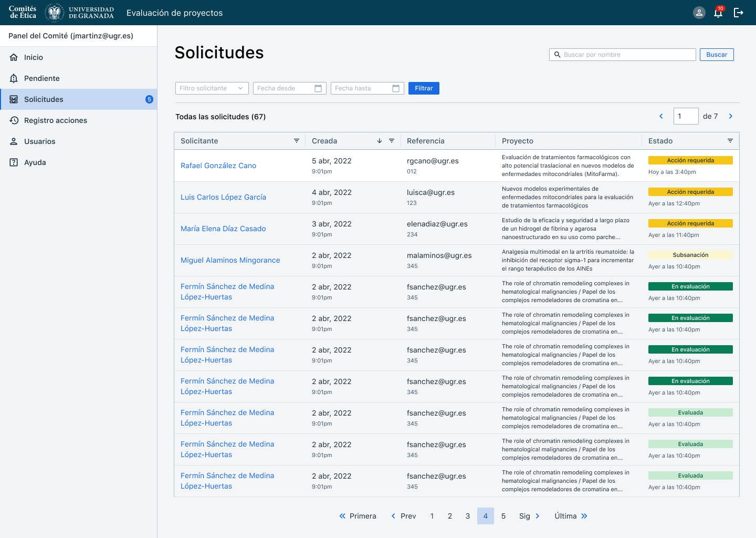
Task: Open calendar icon in Fecha desde field
Action: click(x=318, y=88)
